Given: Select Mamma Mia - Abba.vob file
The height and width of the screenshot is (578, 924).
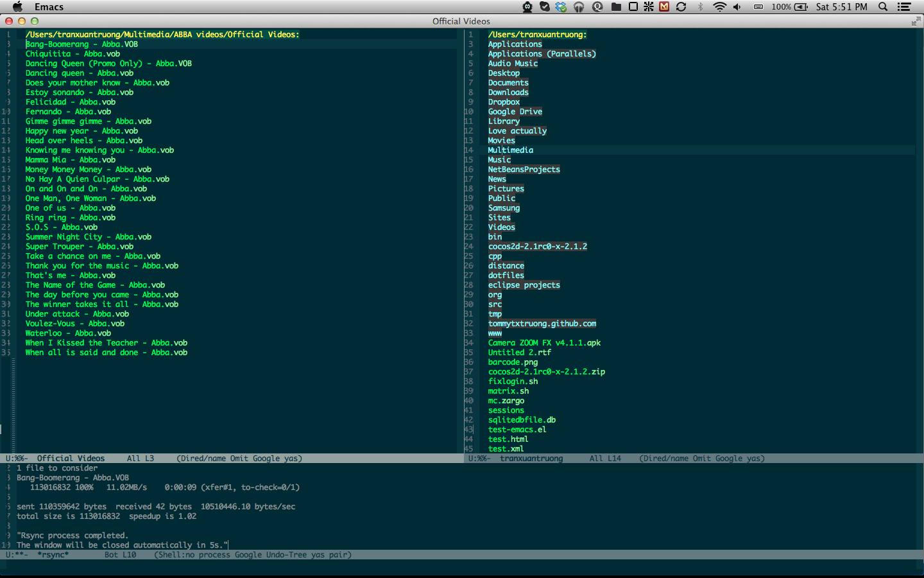Looking at the screenshot, I should 71,160.
